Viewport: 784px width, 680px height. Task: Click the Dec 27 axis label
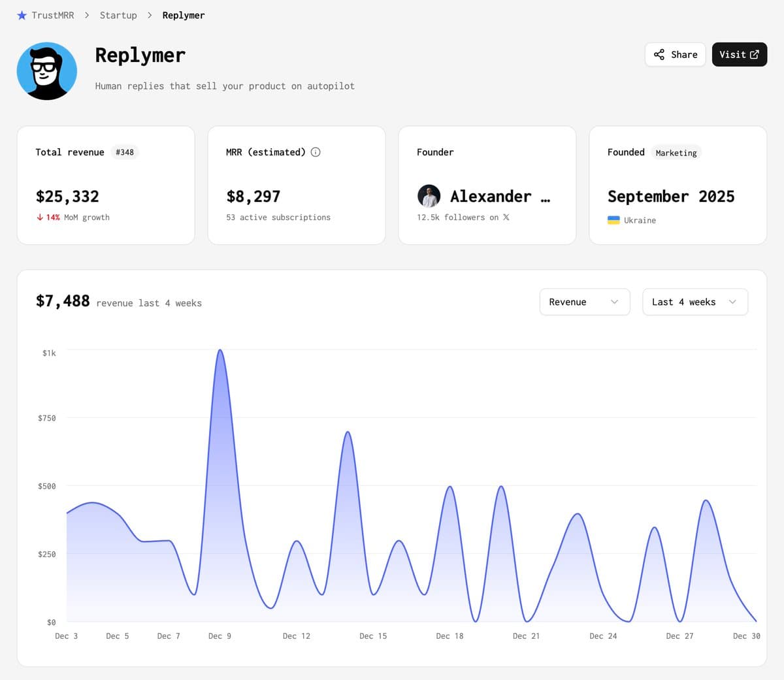679,636
